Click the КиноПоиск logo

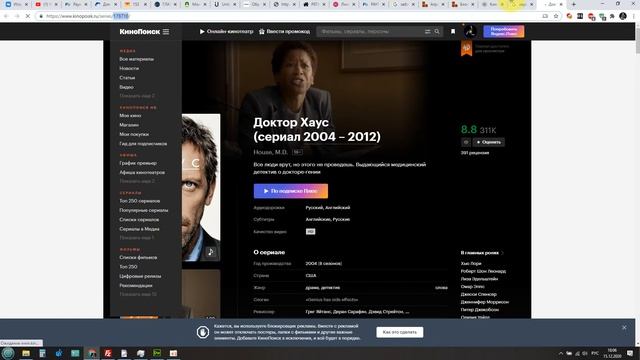pyautogui.click(x=140, y=32)
